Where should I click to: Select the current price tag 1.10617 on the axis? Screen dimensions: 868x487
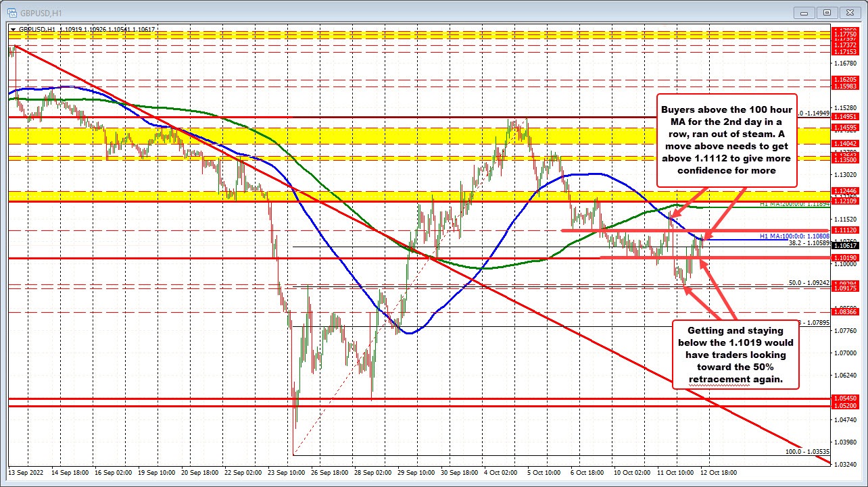[844, 246]
